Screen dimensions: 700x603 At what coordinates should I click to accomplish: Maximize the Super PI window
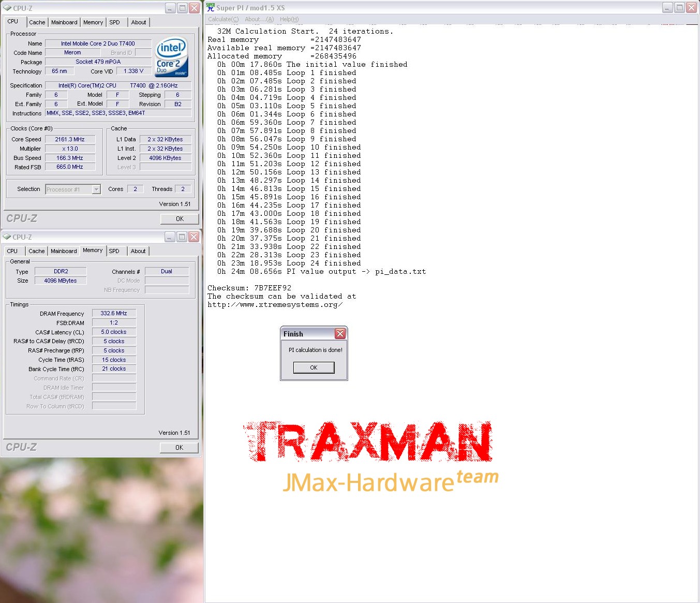coord(679,7)
